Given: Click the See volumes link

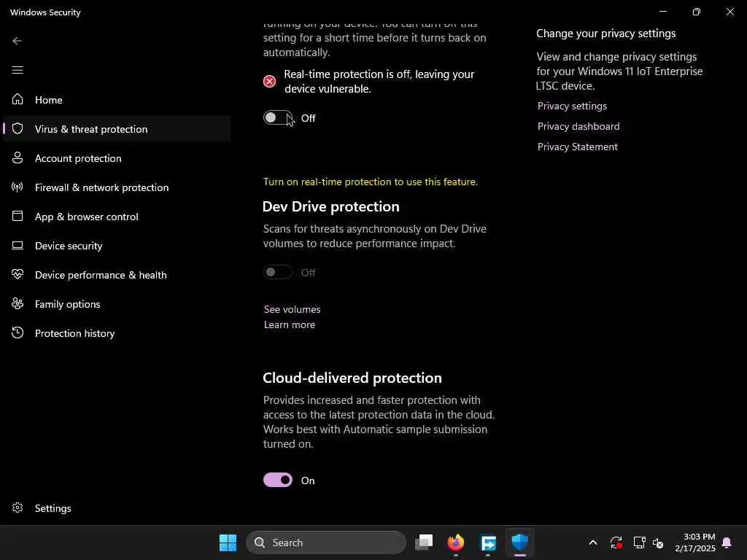Looking at the screenshot, I should click(x=292, y=309).
